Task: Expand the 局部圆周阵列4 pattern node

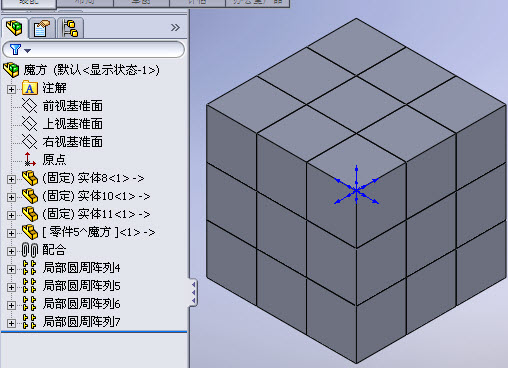Action: pos(11,269)
